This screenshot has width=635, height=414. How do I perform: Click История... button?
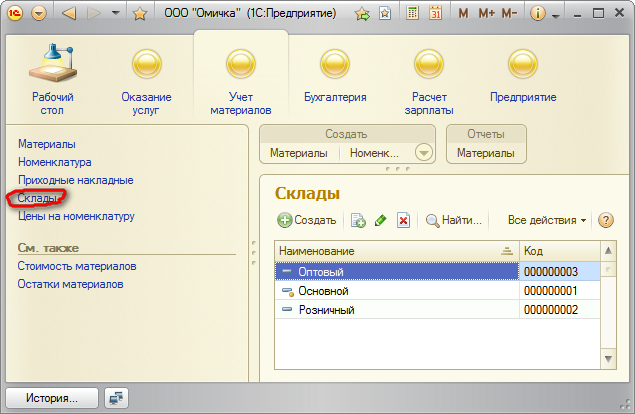[52, 398]
